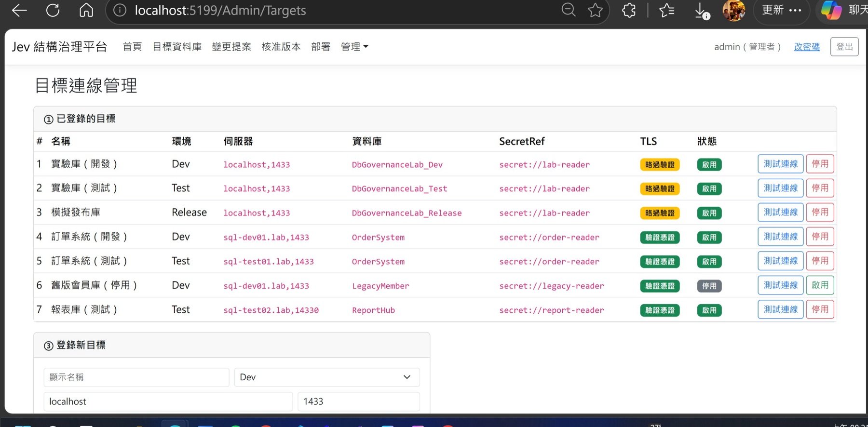868x427 pixels.
Task: Click the port field containing 1433
Action: (x=359, y=401)
